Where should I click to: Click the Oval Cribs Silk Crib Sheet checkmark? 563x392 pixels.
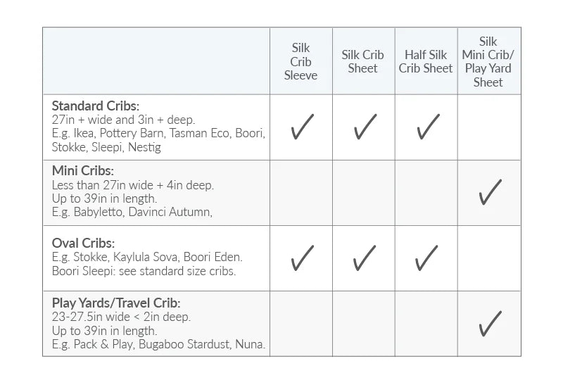pyautogui.click(x=364, y=258)
